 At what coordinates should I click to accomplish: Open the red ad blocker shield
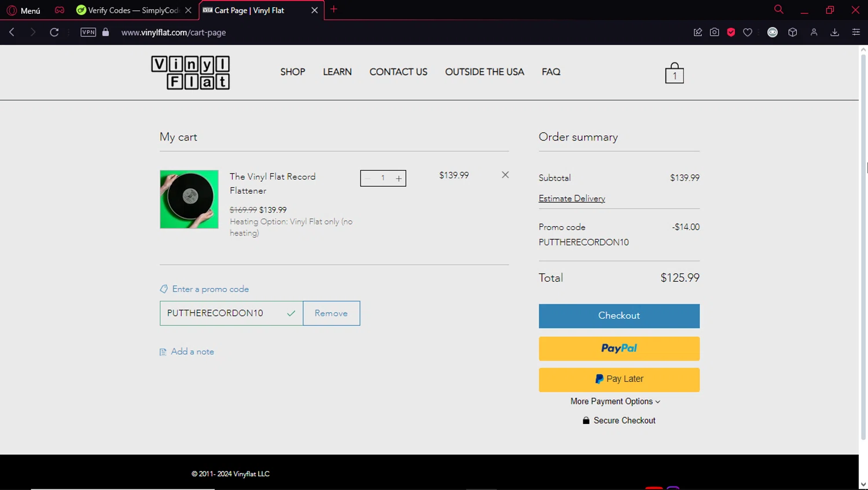coord(731,32)
